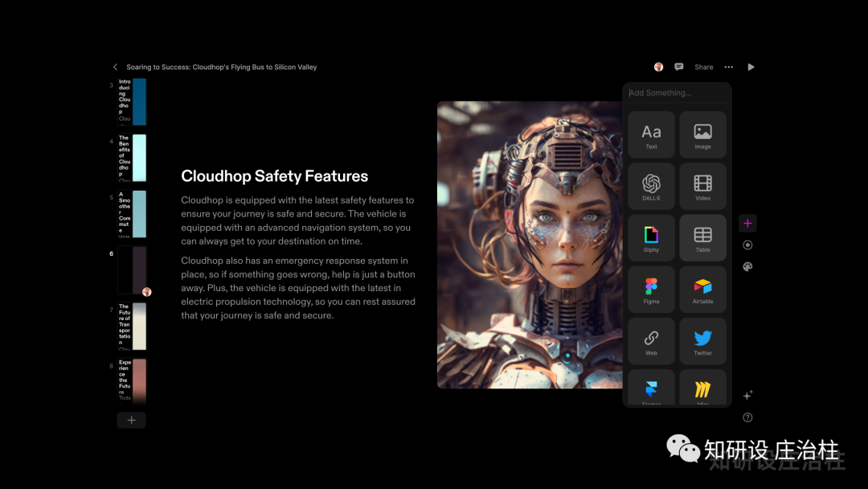Select slide 5 A Smoother Commute thumbnail
The width and height of the screenshot is (868, 489).
pyautogui.click(x=132, y=214)
